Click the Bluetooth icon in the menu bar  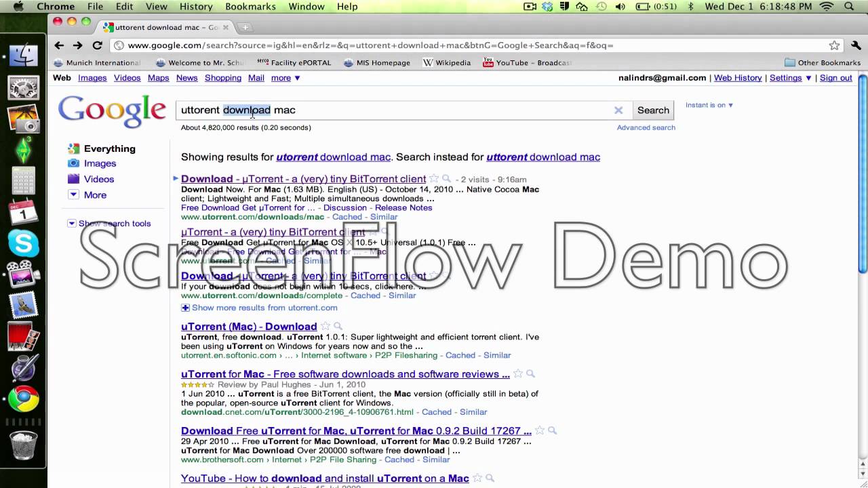point(691,6)
